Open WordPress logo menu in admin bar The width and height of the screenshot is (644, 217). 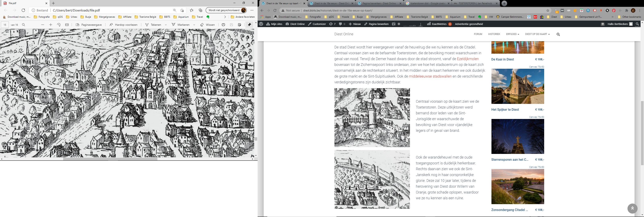pos(261,24)
